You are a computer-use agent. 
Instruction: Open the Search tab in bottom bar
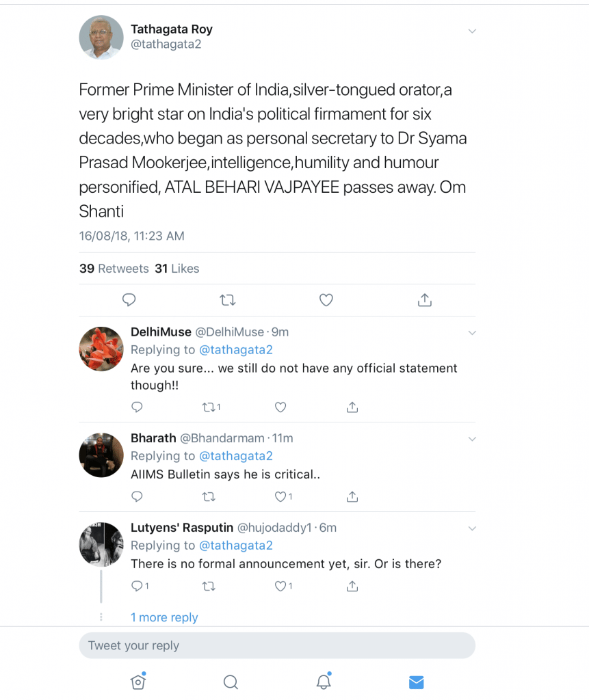[231, 682]
